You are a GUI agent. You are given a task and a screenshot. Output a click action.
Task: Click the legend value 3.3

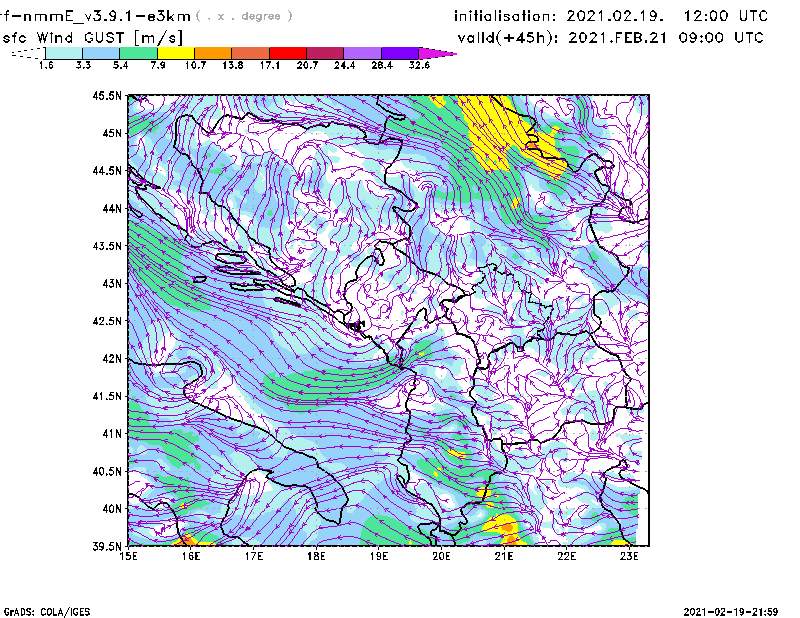[83, 65]
